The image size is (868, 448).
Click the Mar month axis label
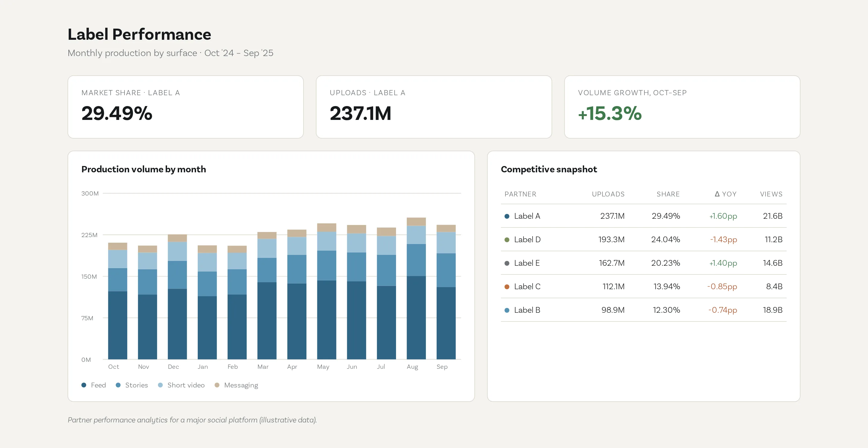pos(263,366)
